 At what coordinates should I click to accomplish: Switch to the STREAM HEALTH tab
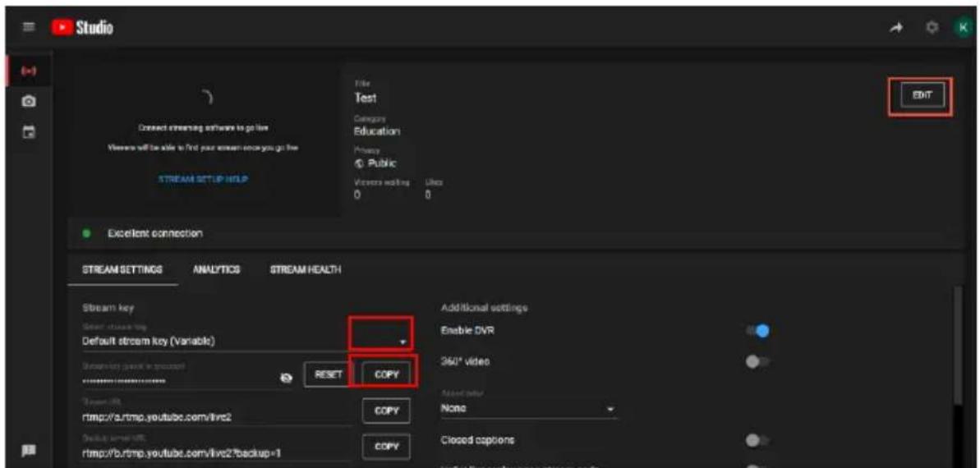click(x=305, y=269)
